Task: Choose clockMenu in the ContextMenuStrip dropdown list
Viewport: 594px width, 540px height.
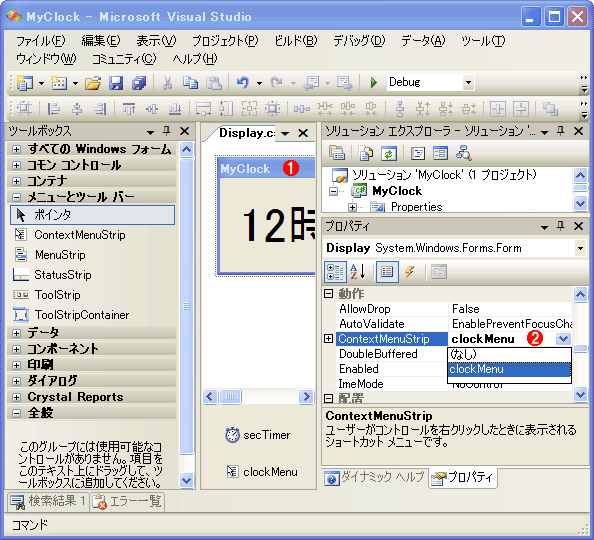Action: [509, 369]
